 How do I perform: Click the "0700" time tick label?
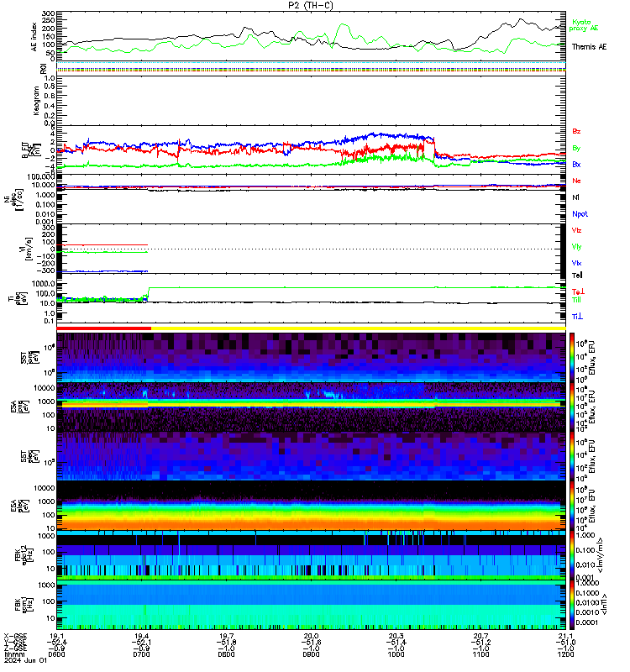tap(141, 654)
